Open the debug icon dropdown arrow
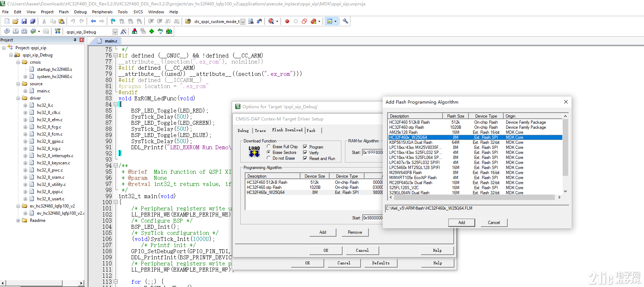The width and height of the screenshot is (644, 287). (277, 22)
